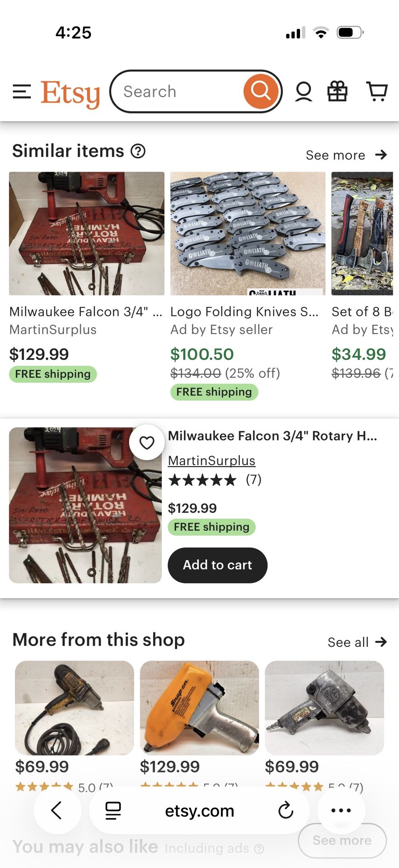Open the browser three-dot menu

341,811
